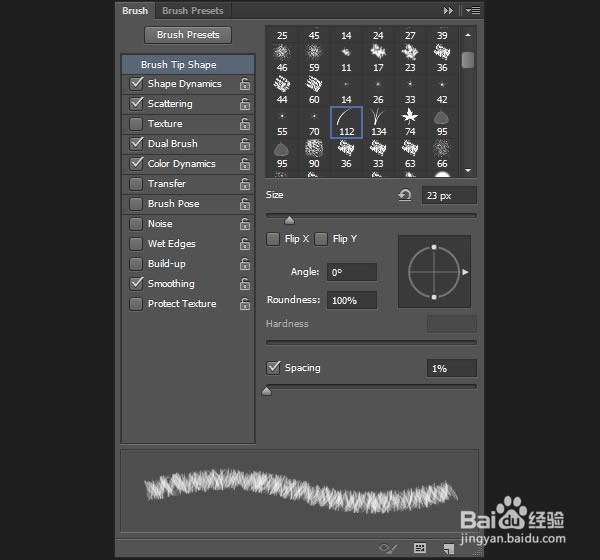
Task: Select Brush Tip Shape section
Action: point(188,65)
